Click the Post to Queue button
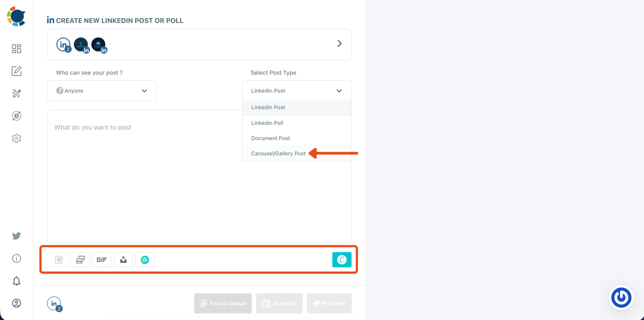644x320 pixels. [x=223, y=303]
